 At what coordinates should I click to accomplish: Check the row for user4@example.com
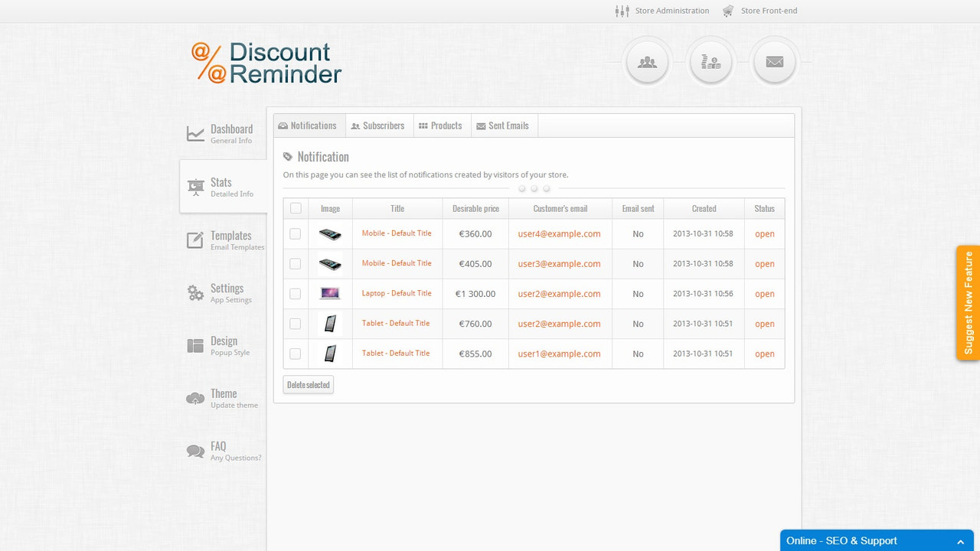(x=295, y=233)
